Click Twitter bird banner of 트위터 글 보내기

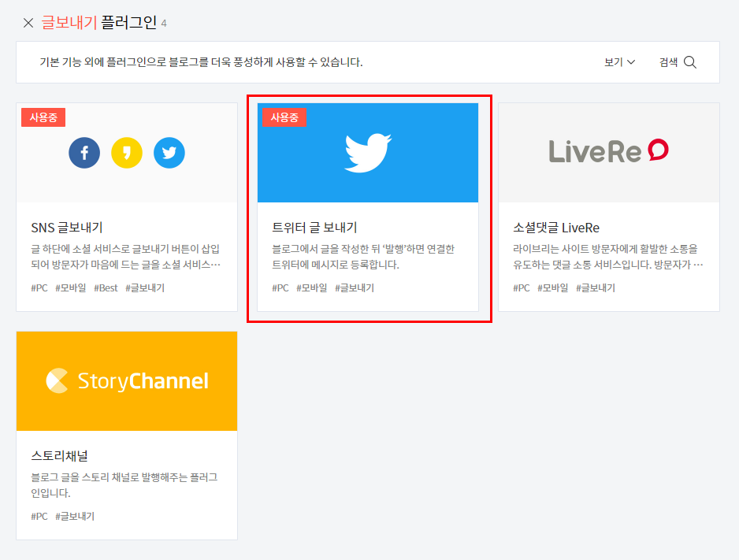(x=368, y=153)
